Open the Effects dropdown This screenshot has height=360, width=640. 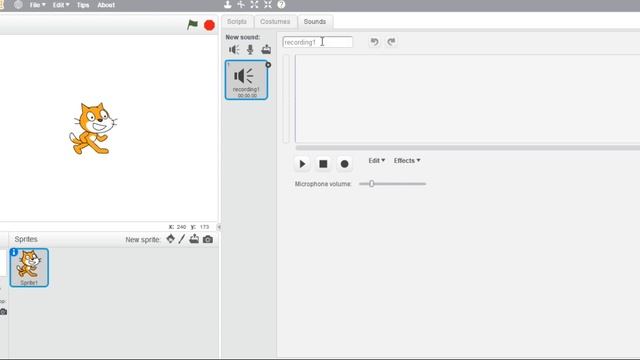[407, 160]
